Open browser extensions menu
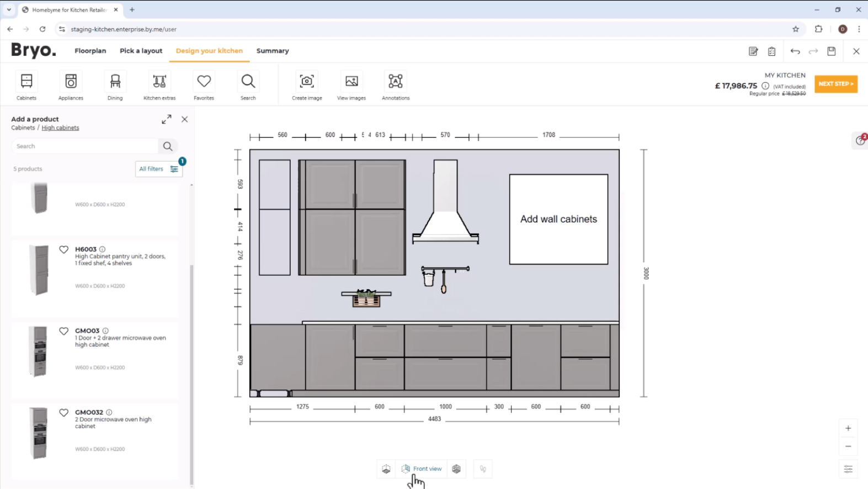The height and width of the screenshot is (489, 868). (x=819, y=29)
